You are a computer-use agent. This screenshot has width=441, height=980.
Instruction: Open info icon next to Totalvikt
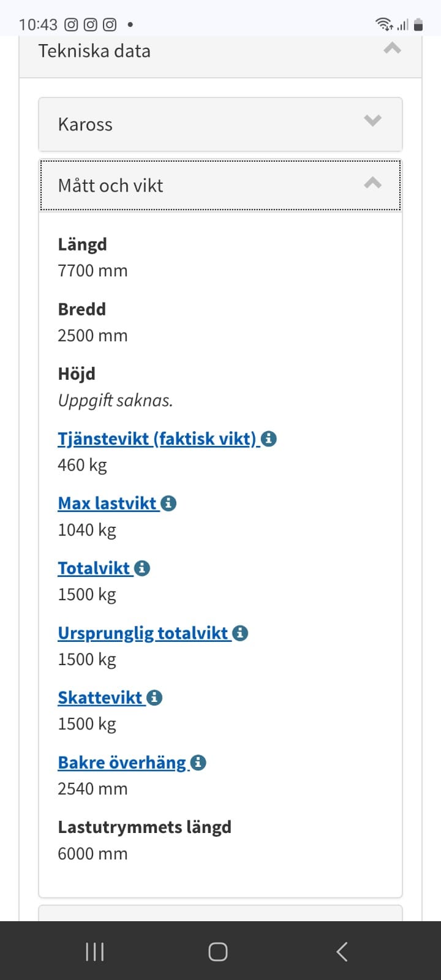point(142,568)
